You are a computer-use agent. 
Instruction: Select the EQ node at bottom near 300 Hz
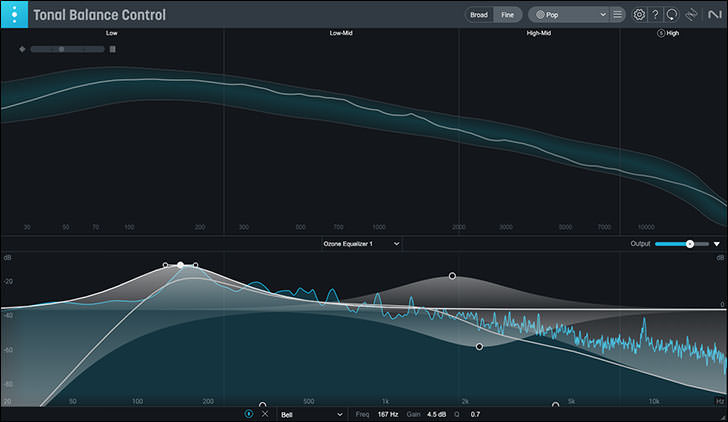262,405
